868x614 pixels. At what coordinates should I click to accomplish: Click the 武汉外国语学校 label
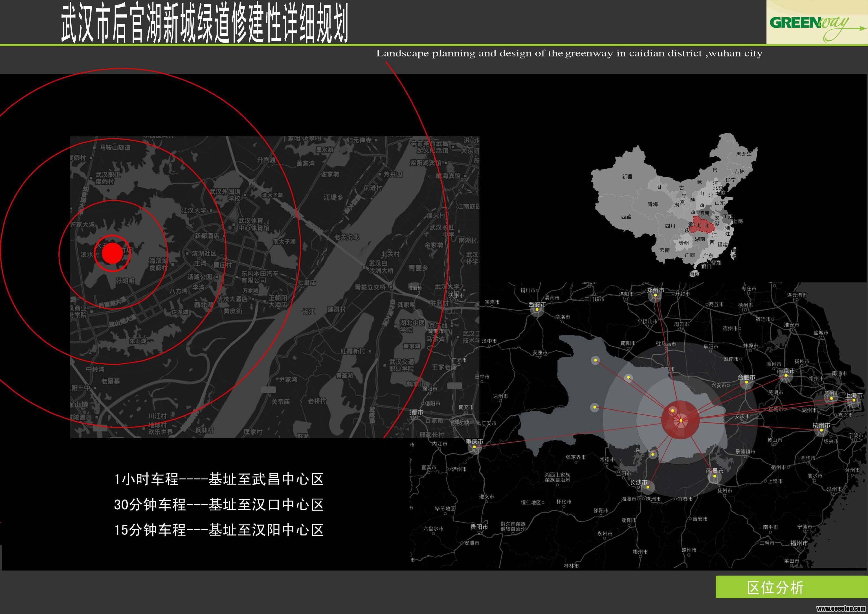click(225, 195)
